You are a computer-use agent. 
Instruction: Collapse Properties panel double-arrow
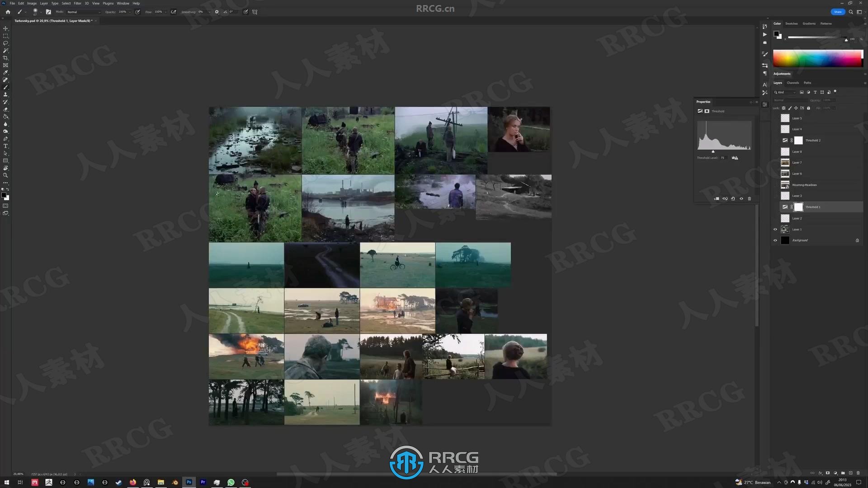point(751,102)
